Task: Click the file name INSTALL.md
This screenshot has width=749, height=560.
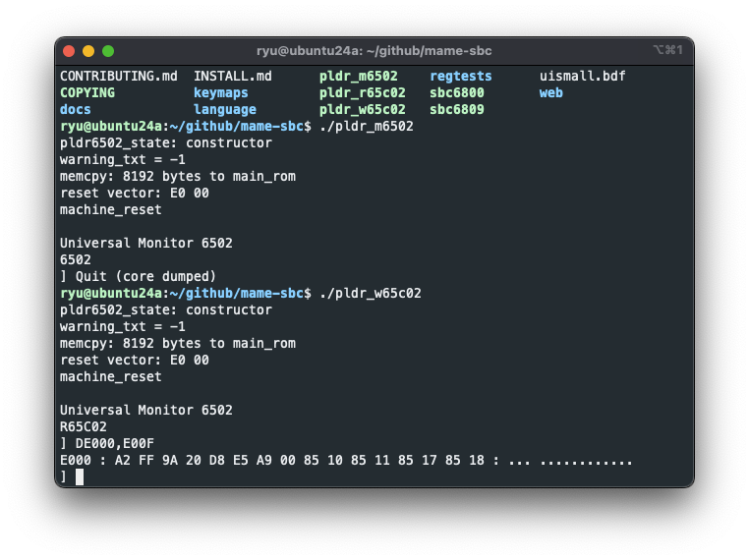Action: [x=233, y=76]
